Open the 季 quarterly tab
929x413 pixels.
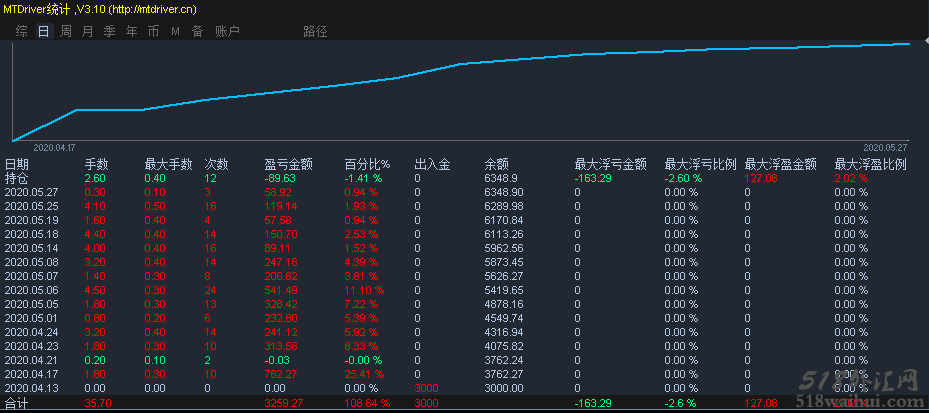click(109, 31)
